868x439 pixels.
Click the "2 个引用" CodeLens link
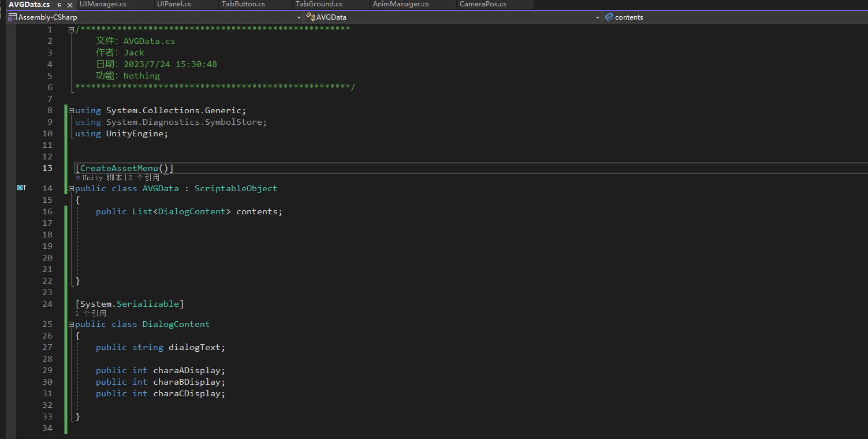point(144,178)
